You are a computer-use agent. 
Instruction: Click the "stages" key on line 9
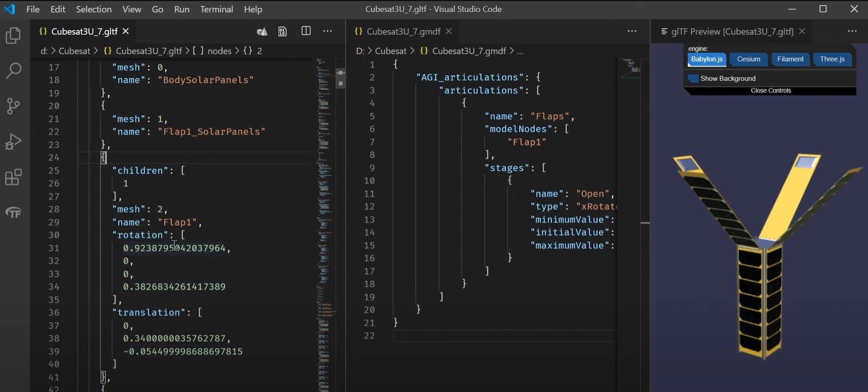point(507,167)
